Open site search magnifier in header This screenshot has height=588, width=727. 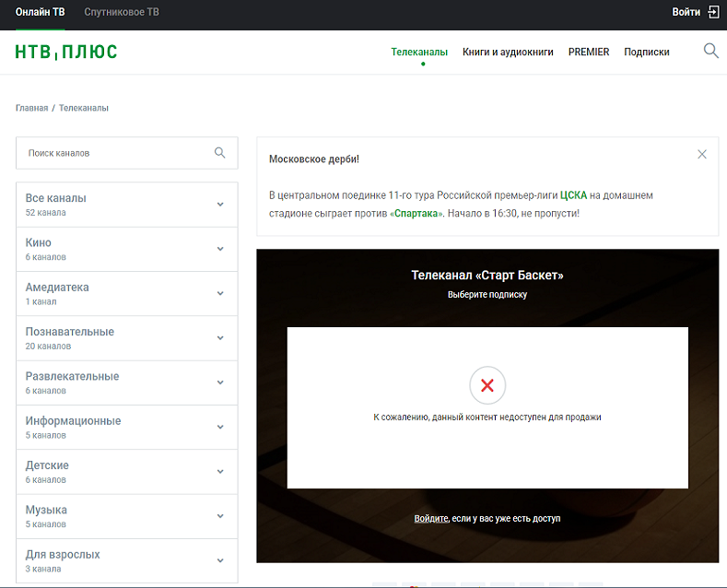[x=710, y=51]
